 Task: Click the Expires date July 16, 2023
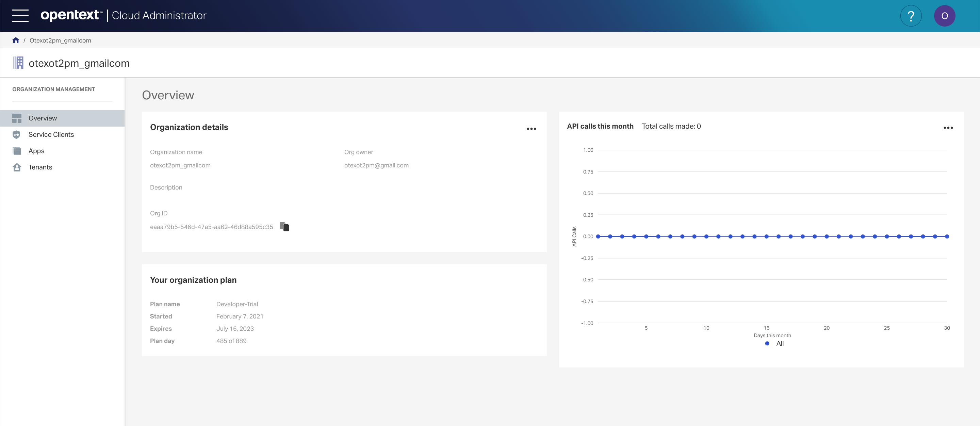pyautogui.click(x=235, y=329)
